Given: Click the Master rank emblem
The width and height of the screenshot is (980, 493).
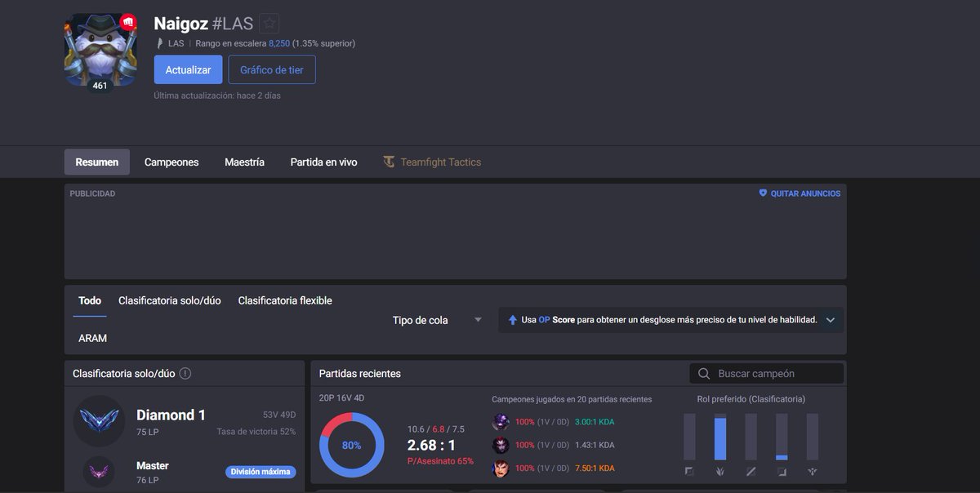Looking at the screenshot, I should coord(99,472).
